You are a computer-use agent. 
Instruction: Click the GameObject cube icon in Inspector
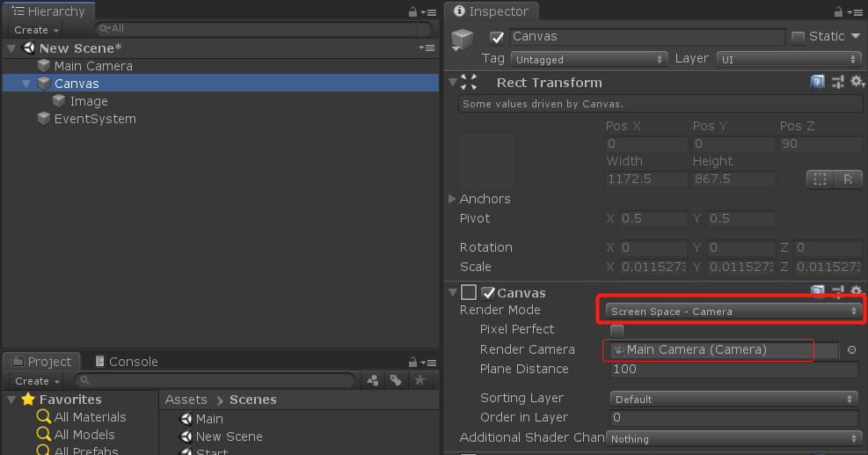(x=463, y=40)
